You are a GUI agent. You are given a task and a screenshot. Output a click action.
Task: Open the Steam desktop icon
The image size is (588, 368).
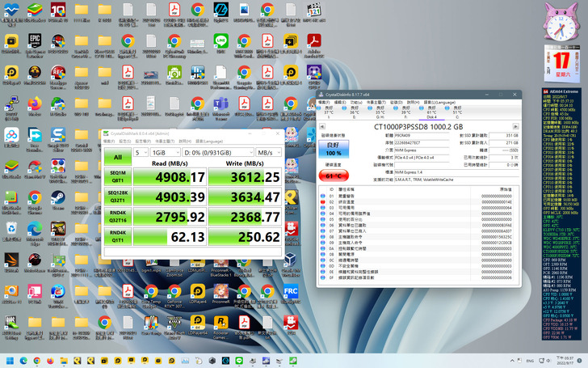(58, 199)
